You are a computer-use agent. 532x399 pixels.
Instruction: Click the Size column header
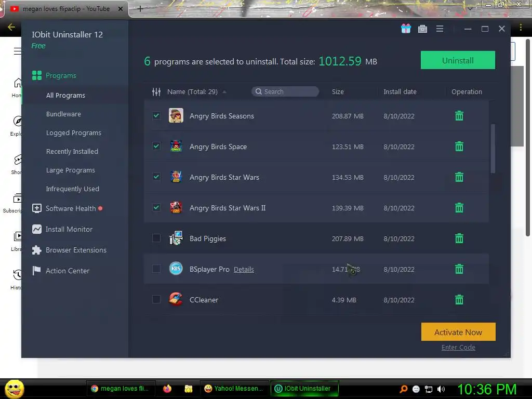tap(338, 91)
